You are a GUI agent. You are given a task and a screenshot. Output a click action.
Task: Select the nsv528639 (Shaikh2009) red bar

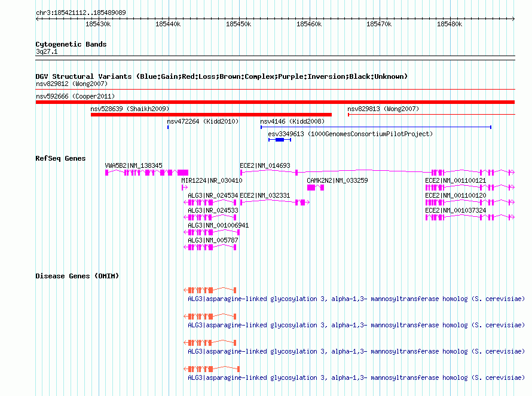[x=211, y=115]
